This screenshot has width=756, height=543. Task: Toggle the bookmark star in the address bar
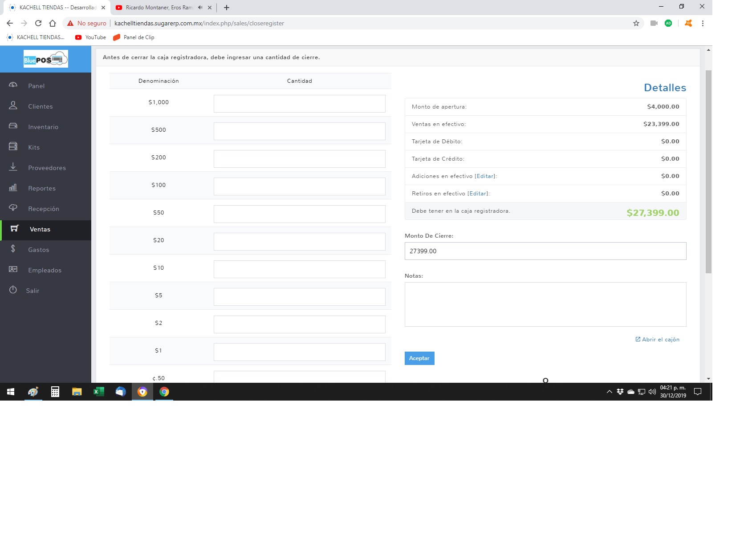pyautogui.click(x=636, y=23)
